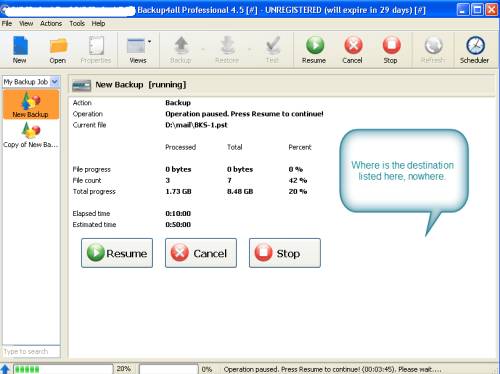
Task: Click the large Resume button
Action: [x=117, y=253]
